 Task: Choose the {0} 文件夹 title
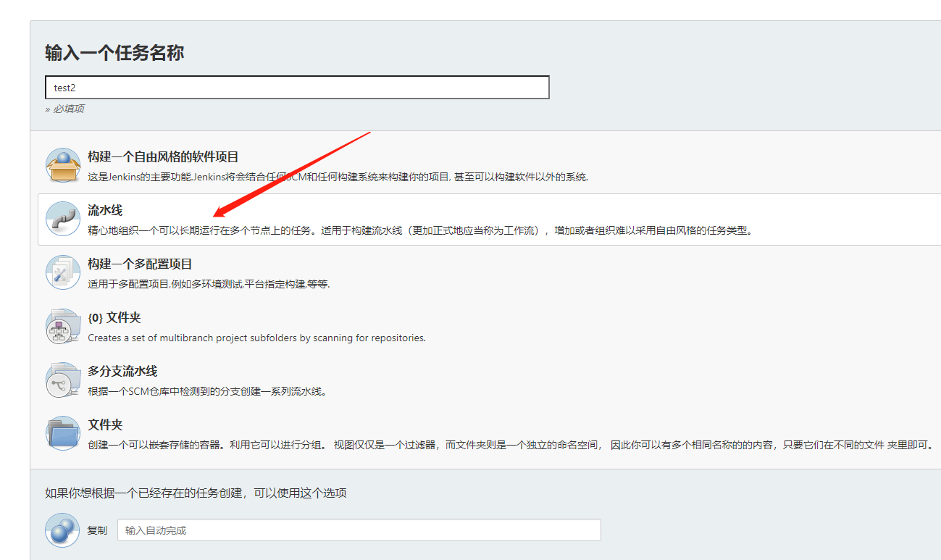pos(114,317)
